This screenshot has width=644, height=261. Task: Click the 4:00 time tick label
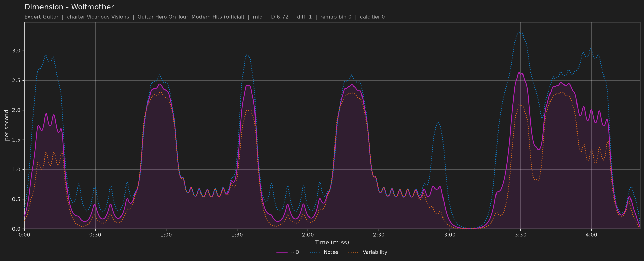click(591, 235)
